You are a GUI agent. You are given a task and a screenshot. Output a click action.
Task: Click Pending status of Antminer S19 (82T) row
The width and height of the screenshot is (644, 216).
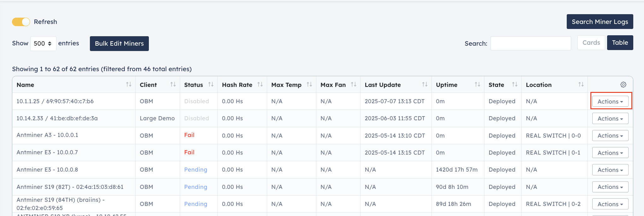tap(196, 187)
